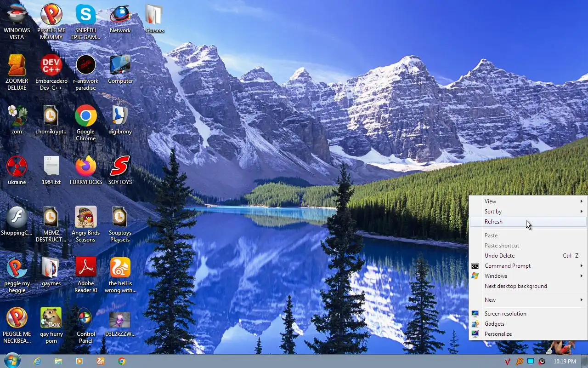Select the 1984.txt file

[x=51, y=170]
